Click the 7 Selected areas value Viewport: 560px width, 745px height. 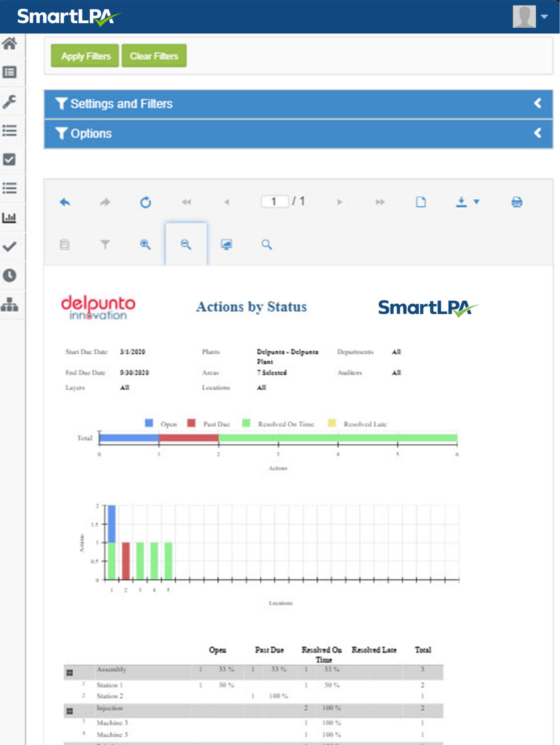(272, 372)
